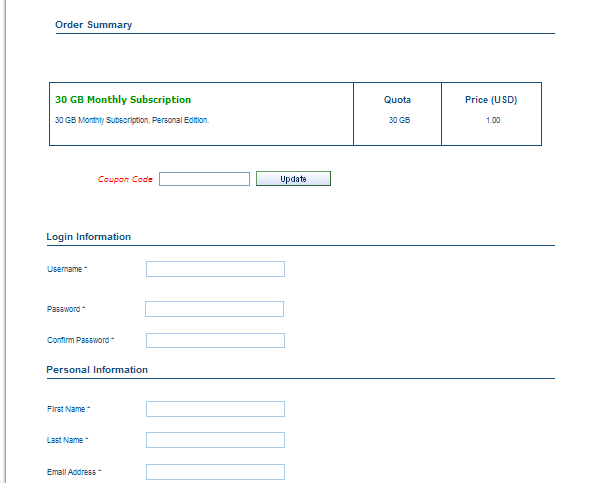590x483 pixels.
Task: Focus the Coupon Code input field
Action: (204, 179)
